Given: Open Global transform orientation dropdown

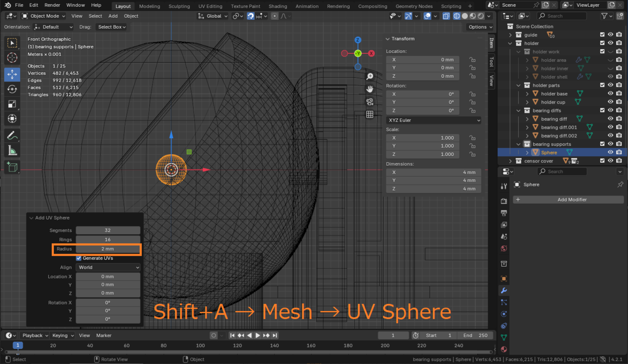Looking at the screenshot, I should (213, 16).
